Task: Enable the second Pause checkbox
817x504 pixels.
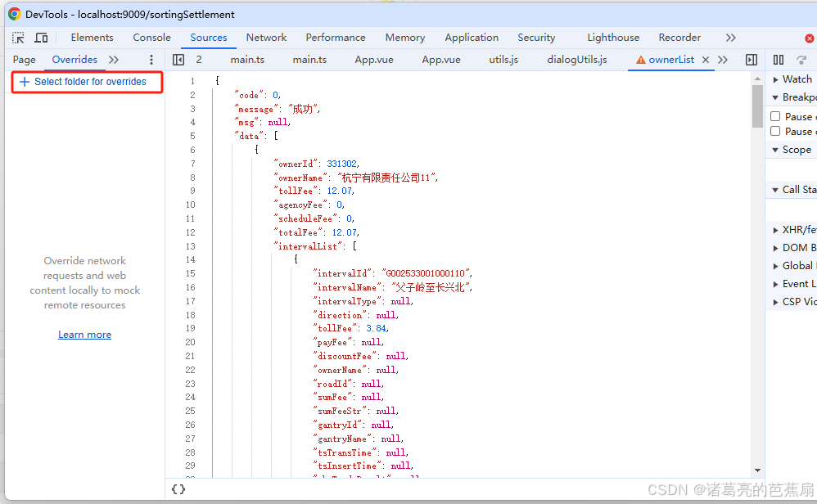Action: [775, 131]
